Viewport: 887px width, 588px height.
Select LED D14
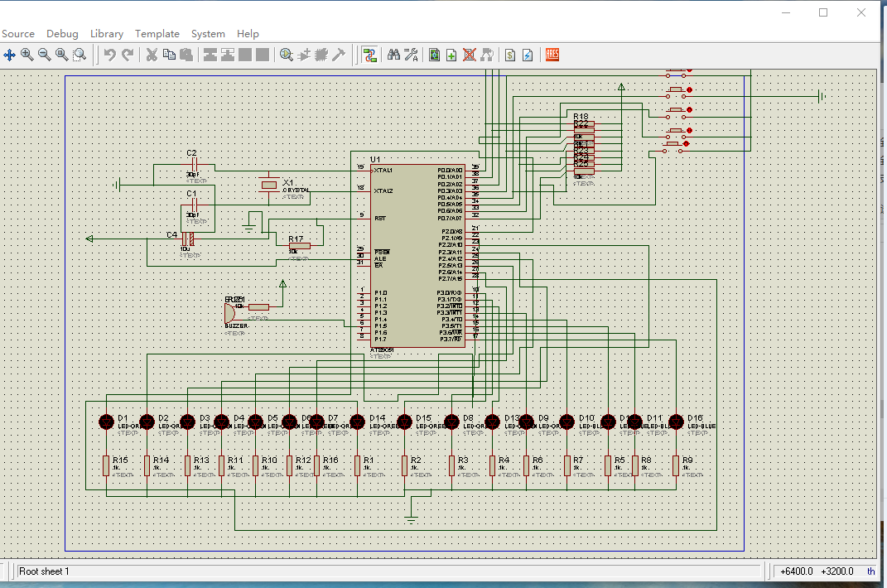click(358, 422)
